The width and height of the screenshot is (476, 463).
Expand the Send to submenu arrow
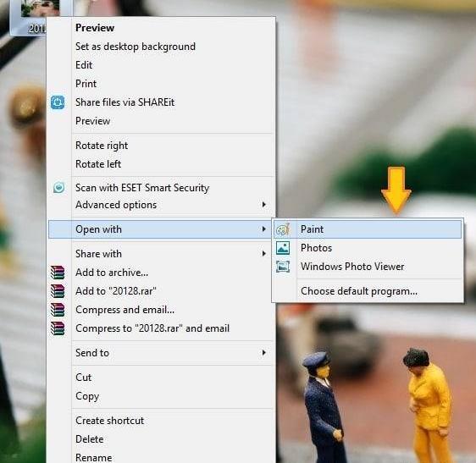click(263, 353)
